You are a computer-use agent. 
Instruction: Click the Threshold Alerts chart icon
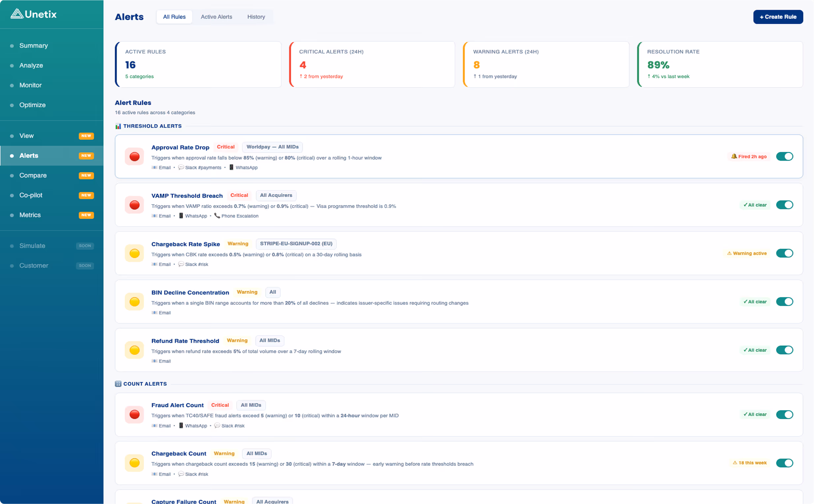point(118,126)
